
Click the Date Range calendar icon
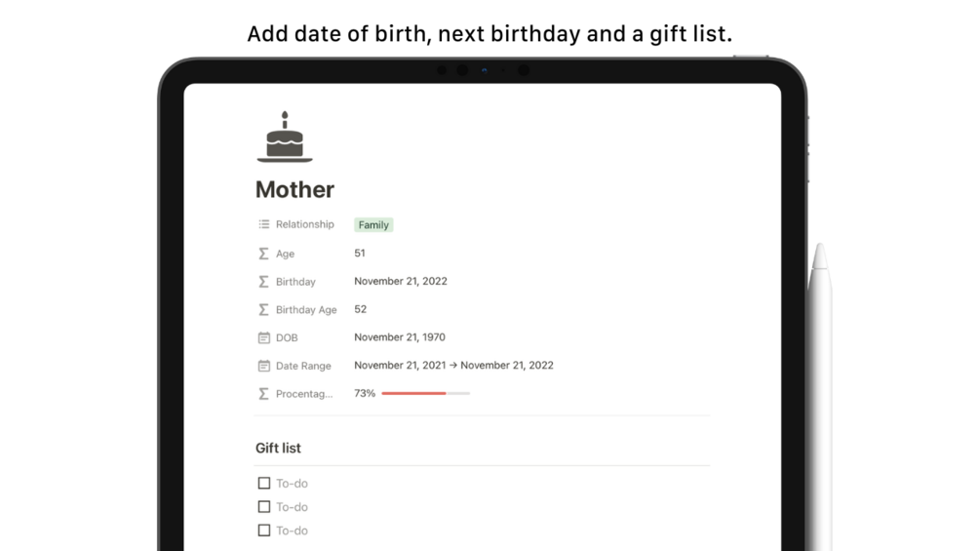[x=263, y=367]
